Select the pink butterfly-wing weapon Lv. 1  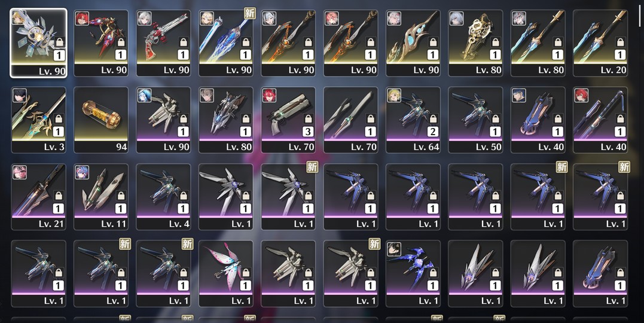pos(226,274)
